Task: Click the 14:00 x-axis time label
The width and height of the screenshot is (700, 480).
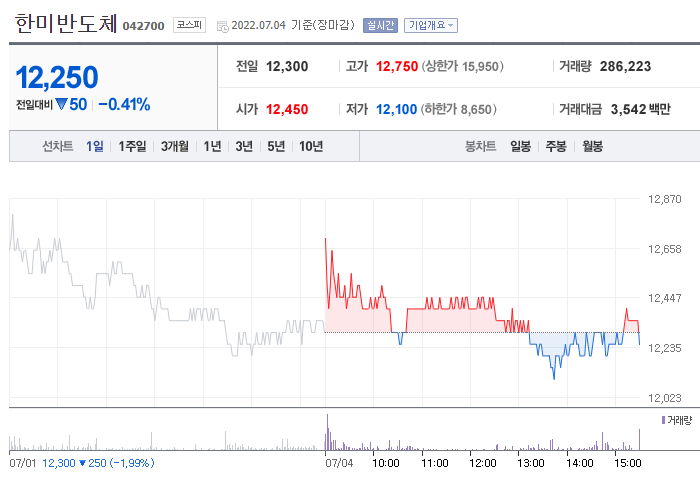Action: click(x=580, y=463)
